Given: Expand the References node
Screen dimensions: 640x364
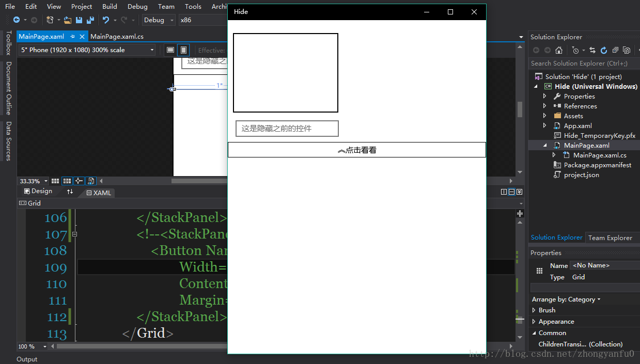Looking at the screenshot, I should 544,106.
